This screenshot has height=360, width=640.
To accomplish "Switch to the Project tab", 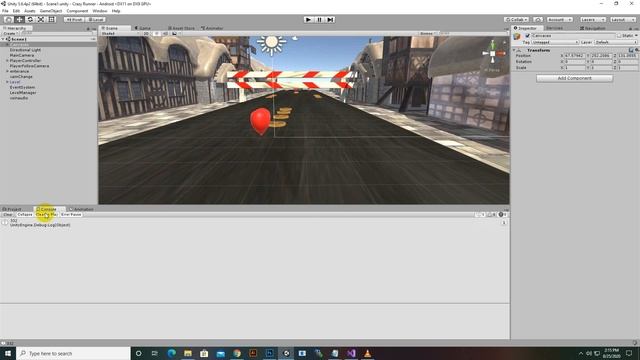I will (12, 209).
